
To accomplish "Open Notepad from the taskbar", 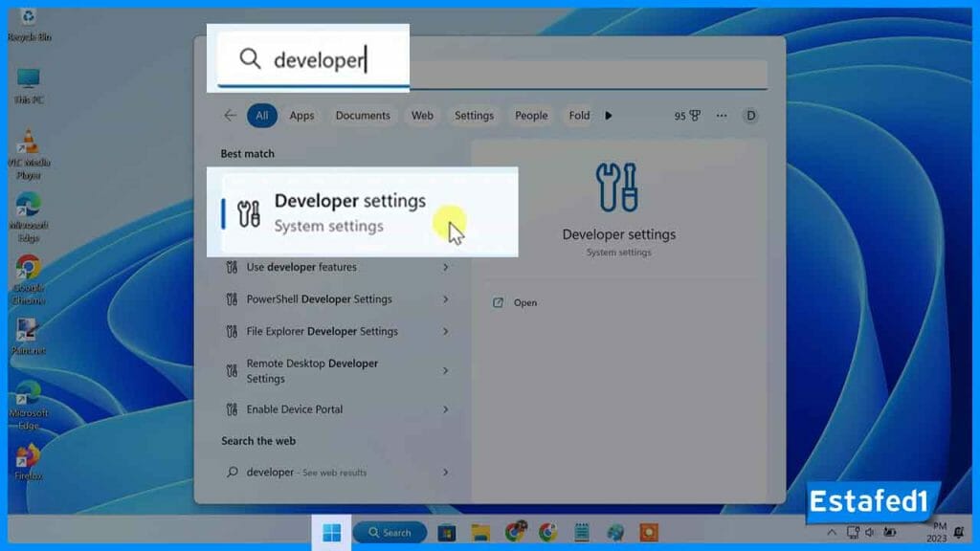I will (x=582, y=533).
